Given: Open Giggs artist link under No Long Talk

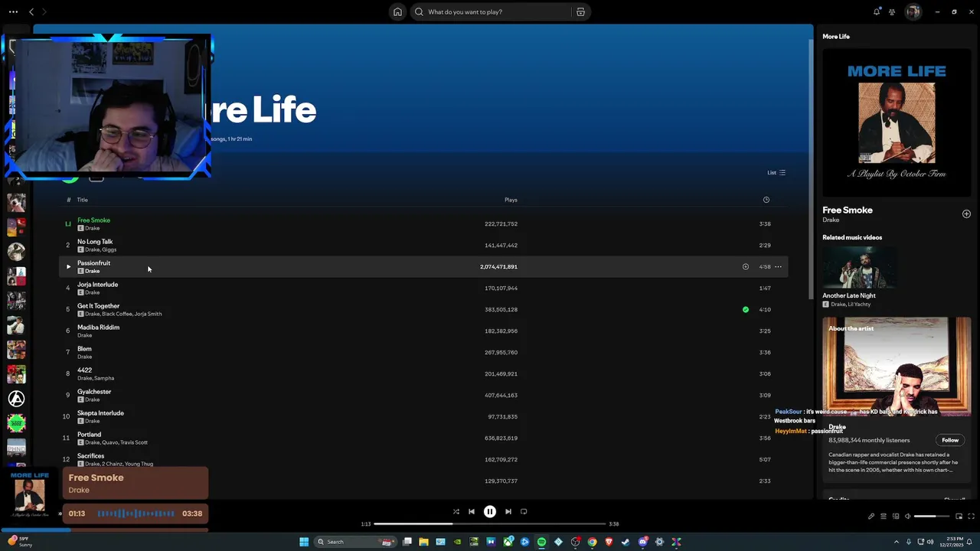Looking at the screenshot, I should (x=109, y=249).
